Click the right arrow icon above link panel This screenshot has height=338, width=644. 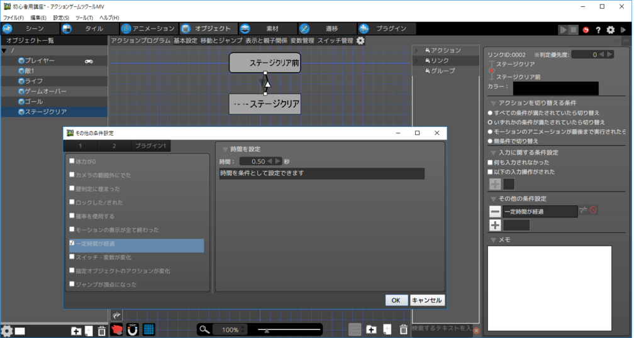point(626,41)
